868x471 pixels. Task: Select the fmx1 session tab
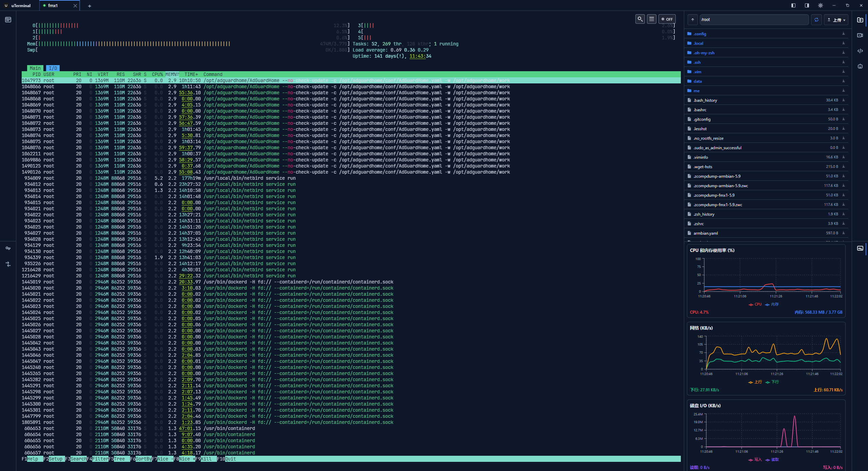tap(53, 6)
